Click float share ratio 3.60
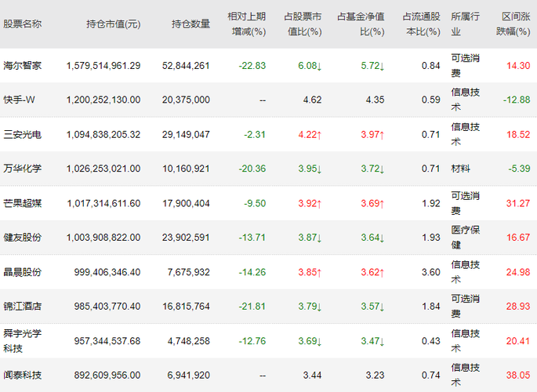This screenshot has height=392, width=537. [x=431, y=272]
